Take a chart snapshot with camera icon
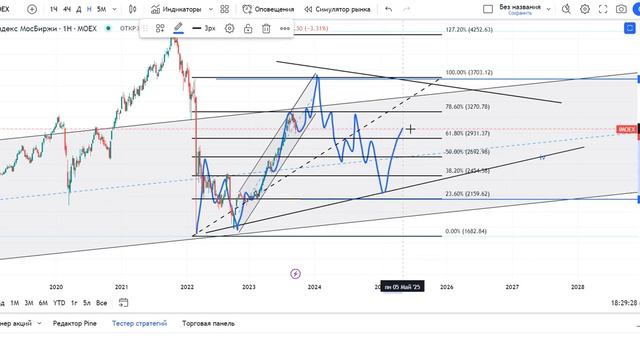 621,9
